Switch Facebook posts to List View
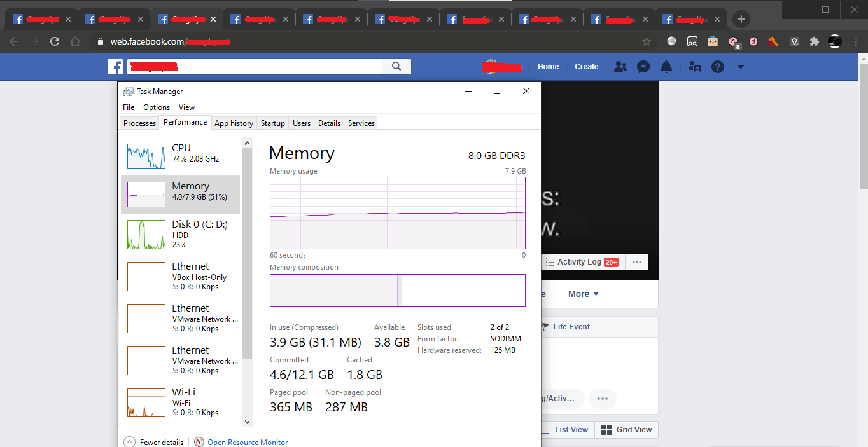This screenshot has width=868, height=447. 565,430
